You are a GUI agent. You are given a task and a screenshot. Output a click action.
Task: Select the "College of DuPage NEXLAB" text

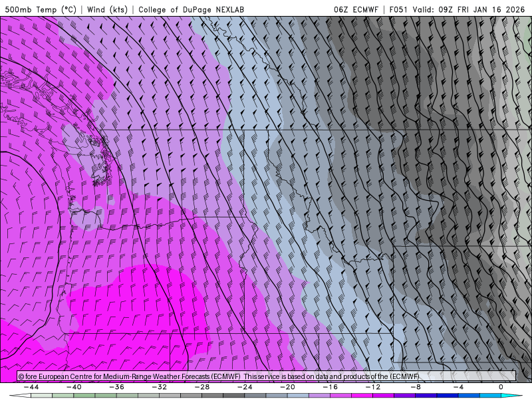[191, 9]
